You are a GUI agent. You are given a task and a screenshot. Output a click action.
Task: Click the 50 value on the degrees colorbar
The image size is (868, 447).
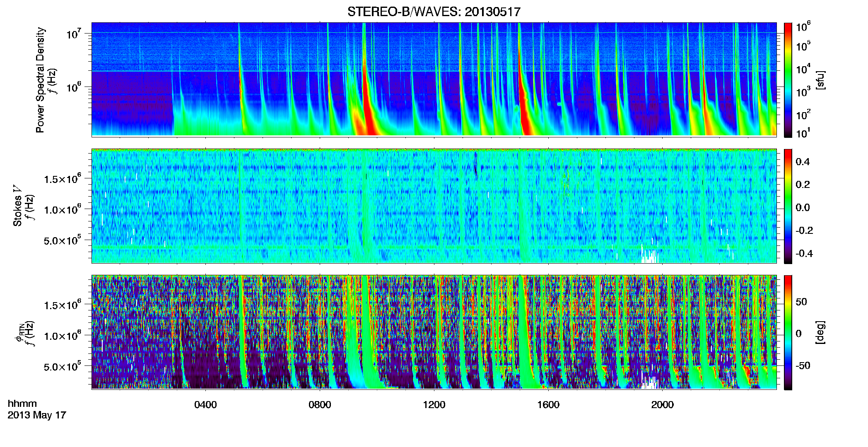(x=801, y=302)
